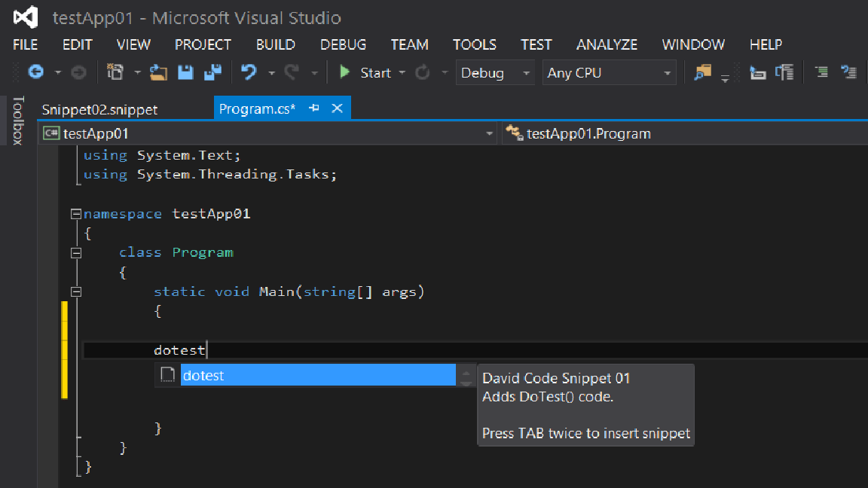The width and height of the screenshot is (868, 488).
Task: Click the Start debugging button label
Action: point(375,72)
